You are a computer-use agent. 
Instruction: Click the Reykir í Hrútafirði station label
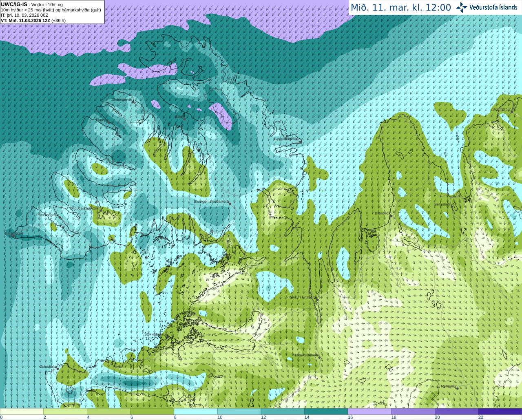point(302,297)
